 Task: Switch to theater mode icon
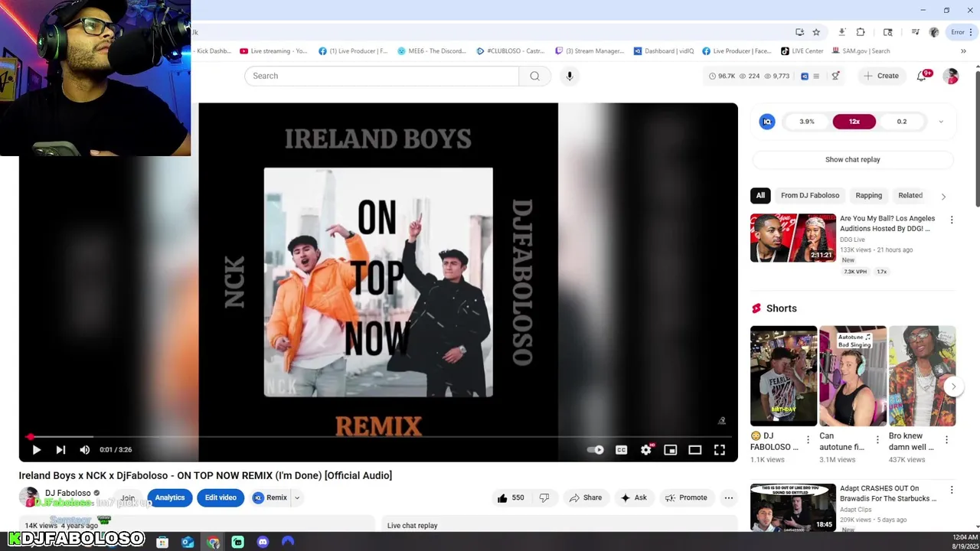[695, 450]
